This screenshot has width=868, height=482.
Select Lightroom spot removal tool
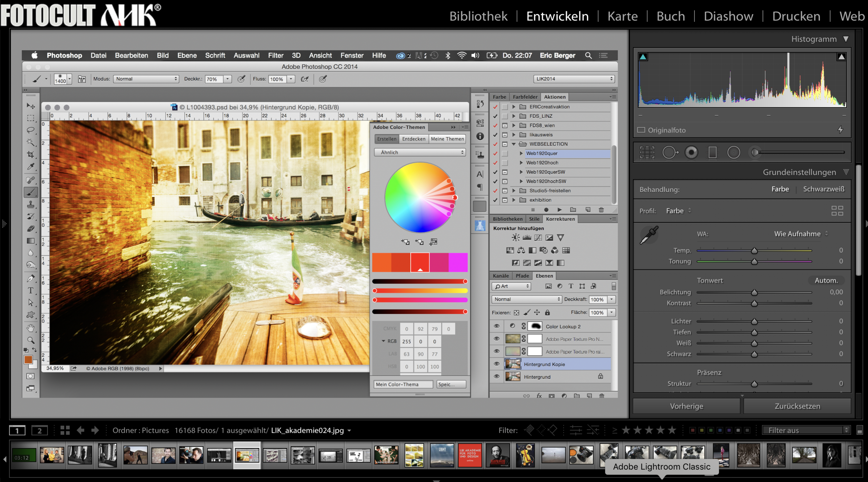670,152
